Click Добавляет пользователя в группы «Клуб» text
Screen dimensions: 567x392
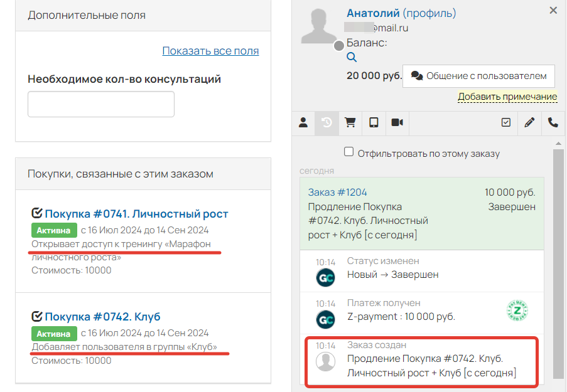[124, 347]
